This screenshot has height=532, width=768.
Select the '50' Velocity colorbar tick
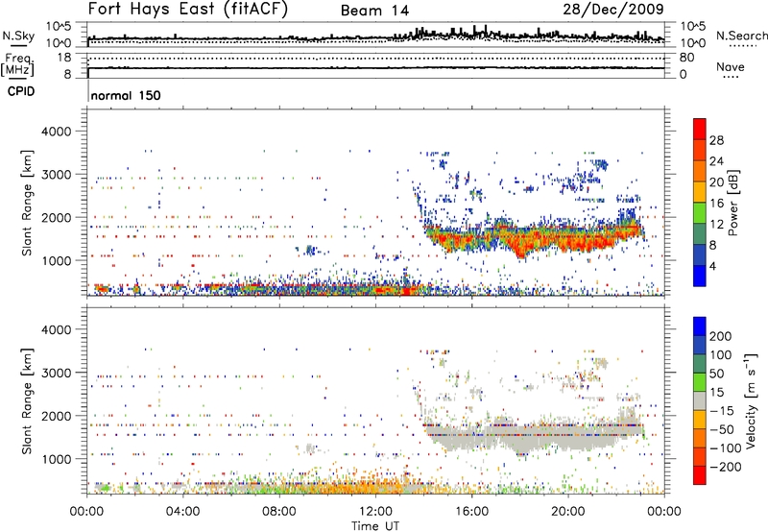[716, 374]
